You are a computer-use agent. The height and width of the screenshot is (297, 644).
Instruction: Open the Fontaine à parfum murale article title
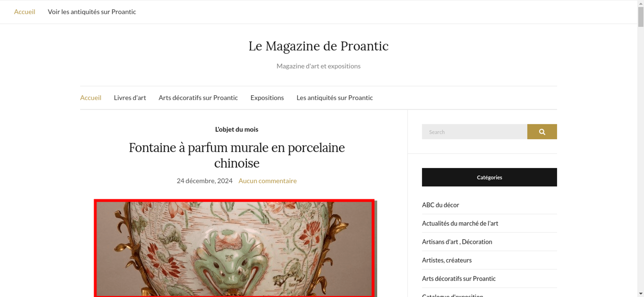click(237, 155)
